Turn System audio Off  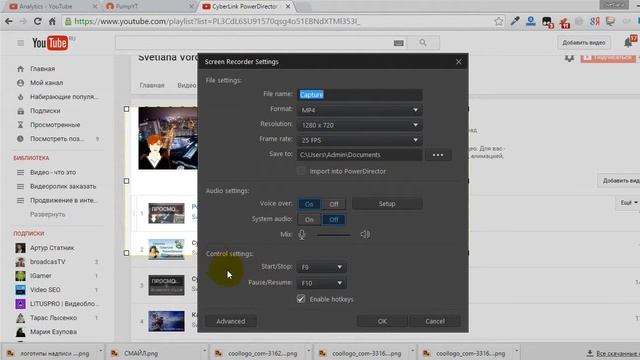coord(333,220)
